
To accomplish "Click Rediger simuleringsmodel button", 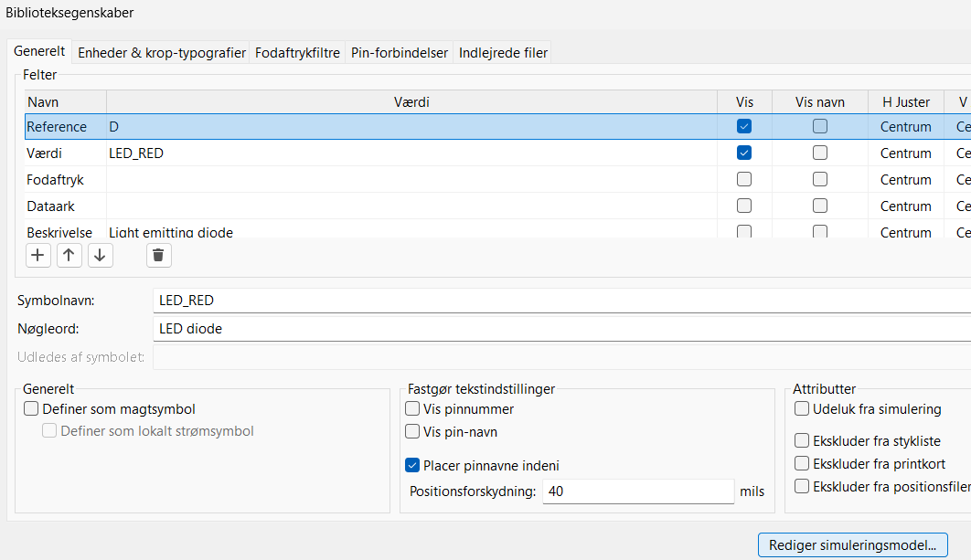I will pos(853,545).
